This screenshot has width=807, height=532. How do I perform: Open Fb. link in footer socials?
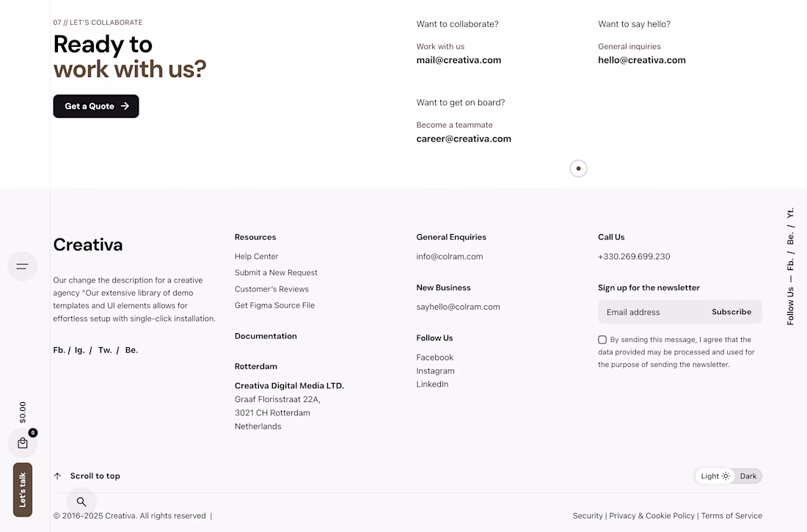[59, 350]
